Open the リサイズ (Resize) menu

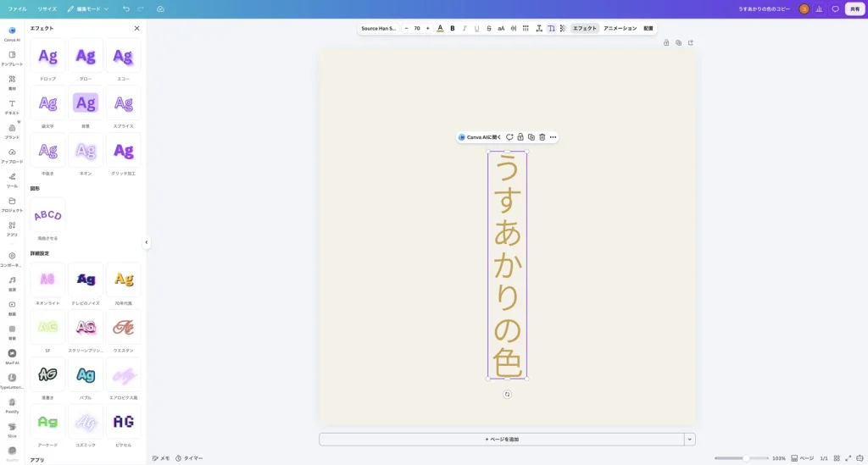[x=47, y=8]
